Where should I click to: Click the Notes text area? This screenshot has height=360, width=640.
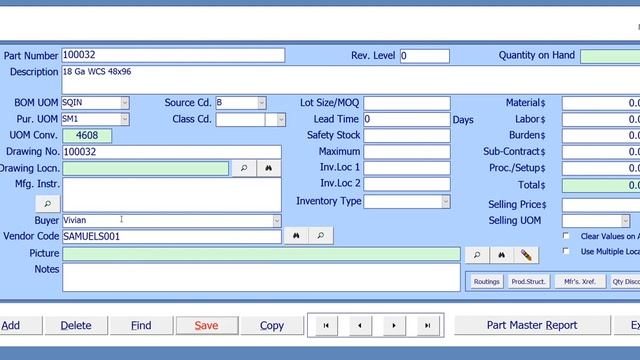tap(261, 277)
